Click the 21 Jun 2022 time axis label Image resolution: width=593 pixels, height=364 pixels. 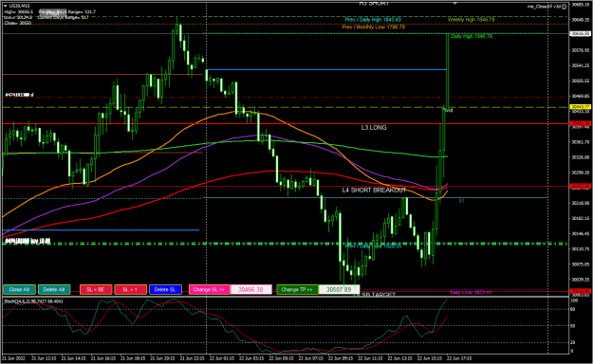coord(13,358)
